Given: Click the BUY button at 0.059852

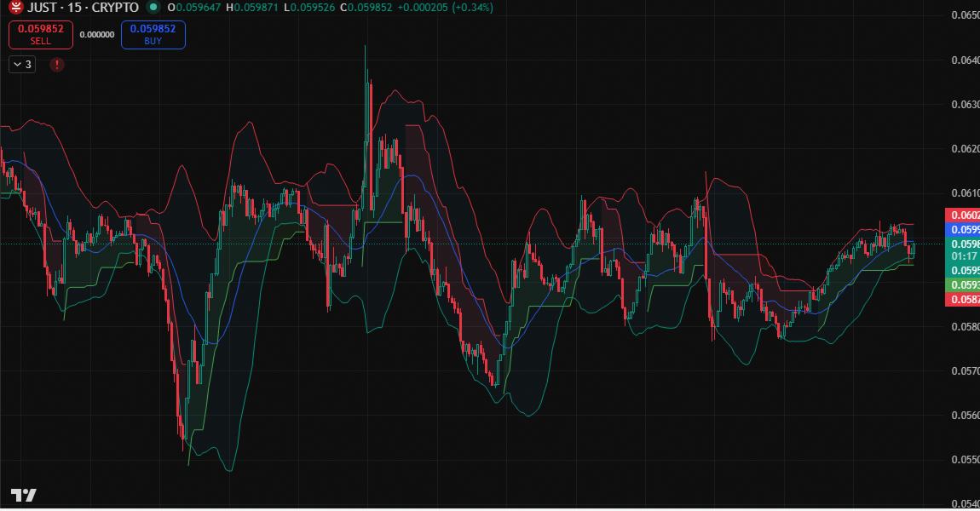Looking at the screenshot, I should tap(153, 34).
